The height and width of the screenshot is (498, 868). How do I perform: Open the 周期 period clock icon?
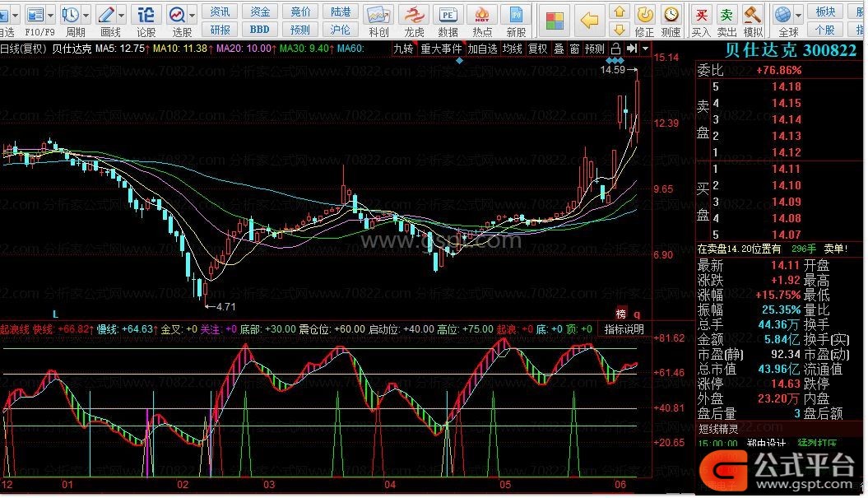point(71,14)
